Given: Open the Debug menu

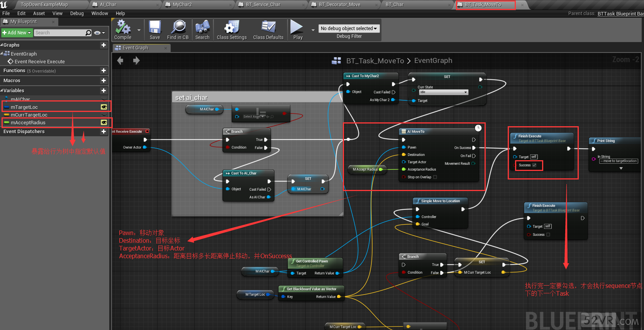Looking at the screenshot, I should point(77,13).
